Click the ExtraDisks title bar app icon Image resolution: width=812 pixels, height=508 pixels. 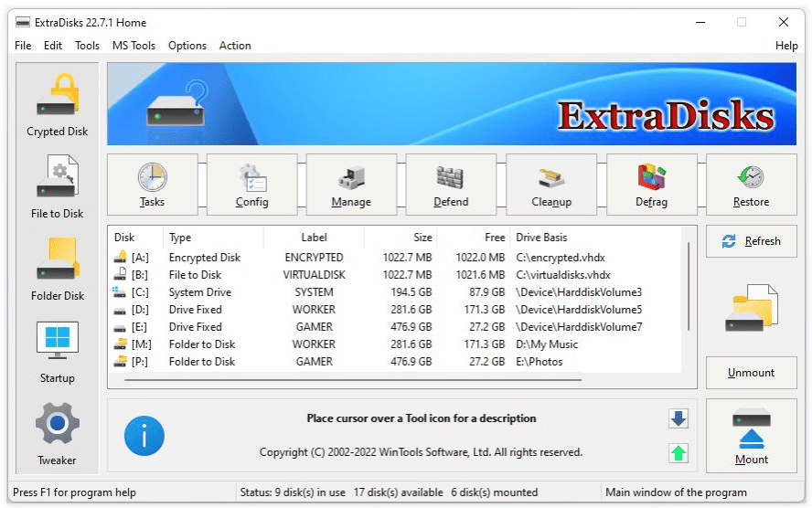pyautogui.click(x=22, y=22)
